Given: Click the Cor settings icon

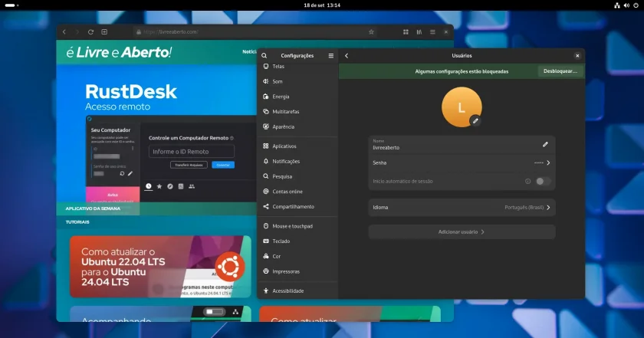Looking at the screenshot, I should click(x=266, y=256).
